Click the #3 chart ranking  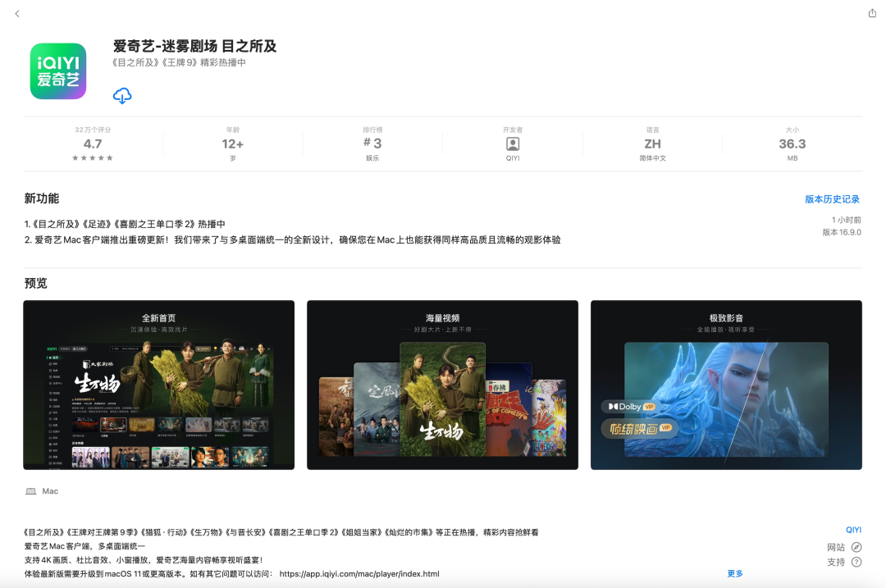(x=372, y=144)
